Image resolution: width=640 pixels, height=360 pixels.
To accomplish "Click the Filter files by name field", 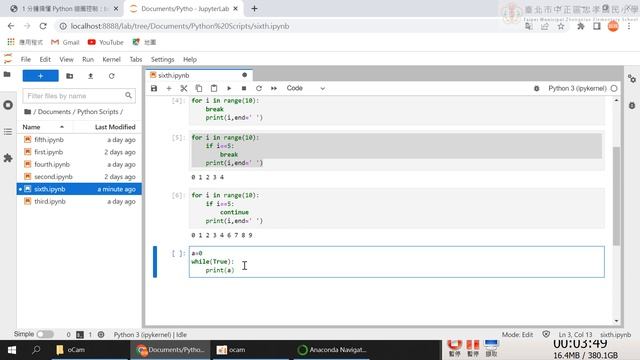I will [x=79, y=96].
